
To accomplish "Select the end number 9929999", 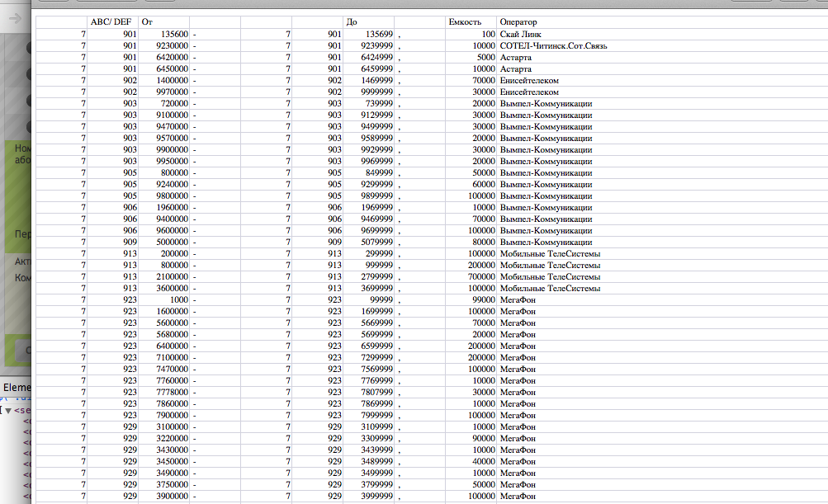I will 376,150.
